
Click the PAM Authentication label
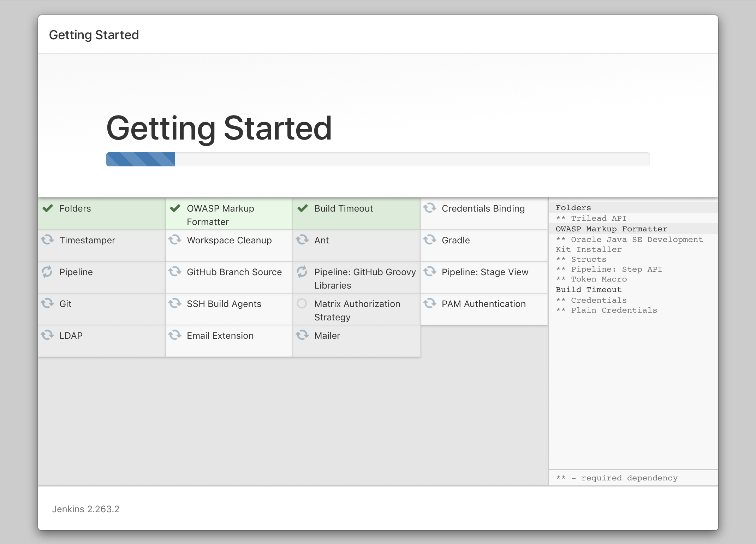tap(483, 304)
